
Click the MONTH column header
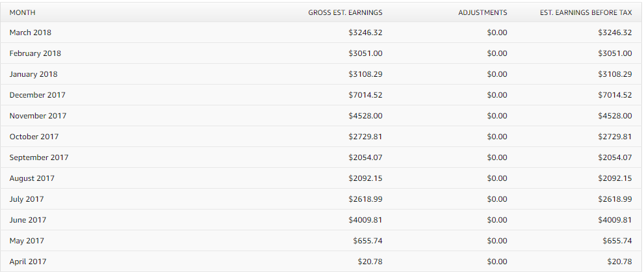pyautogui.click(x=22, y=13)
